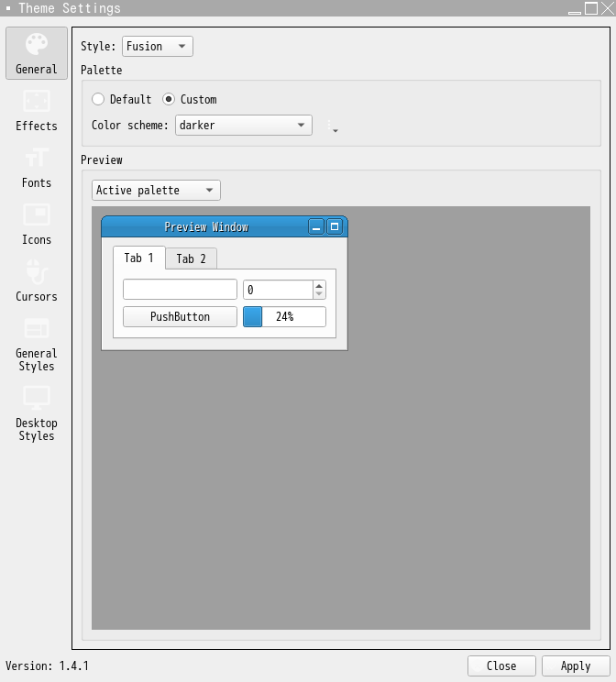Switch to Tab 1 in preview
616x682 pixels.
point(139,258)
